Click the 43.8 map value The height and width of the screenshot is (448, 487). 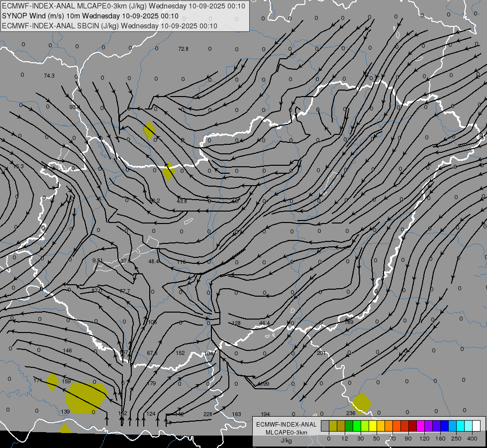coord(182,201)
